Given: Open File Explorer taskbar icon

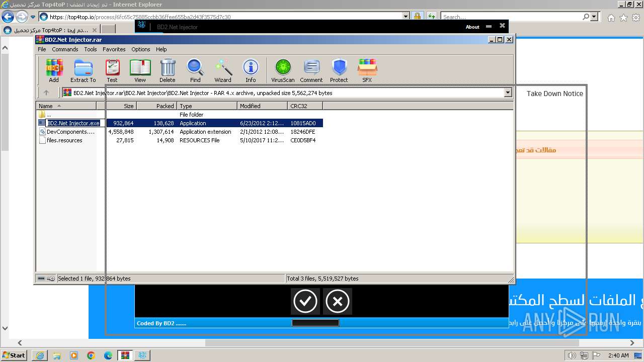Looking at the screenshot, I should tap(57, 355).
